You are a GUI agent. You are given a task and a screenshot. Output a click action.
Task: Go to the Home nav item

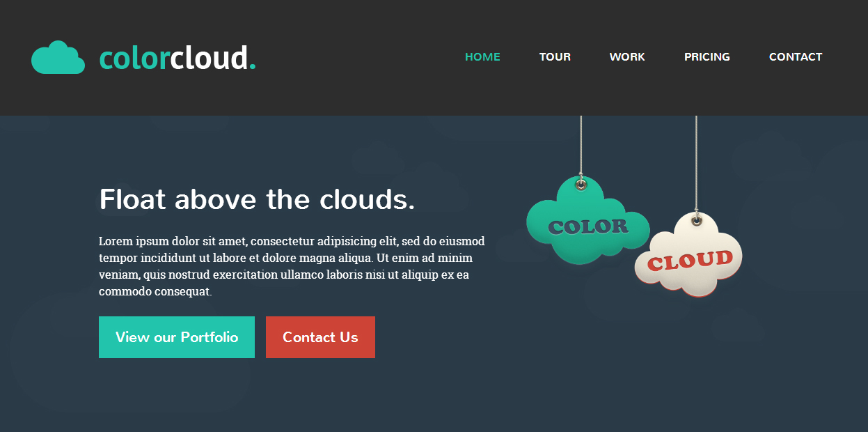482,57
